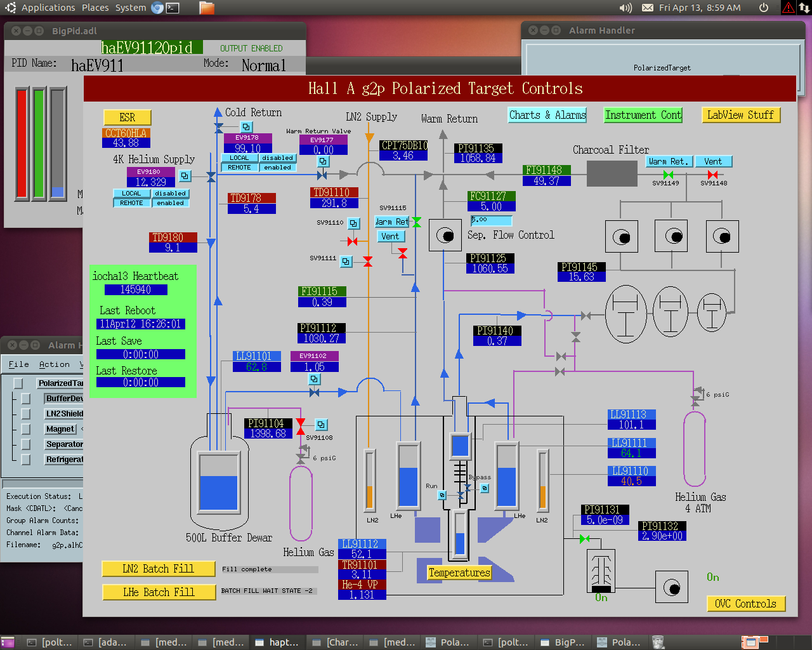Screen dimensions: 812x650
Task: Open LabView Stuff display menu
Action: [x=740, y=115]
